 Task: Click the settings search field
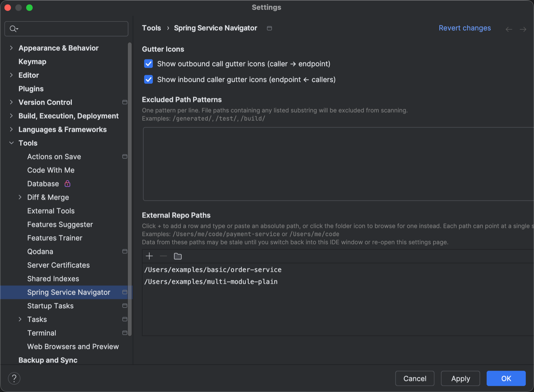pos(66,29)
